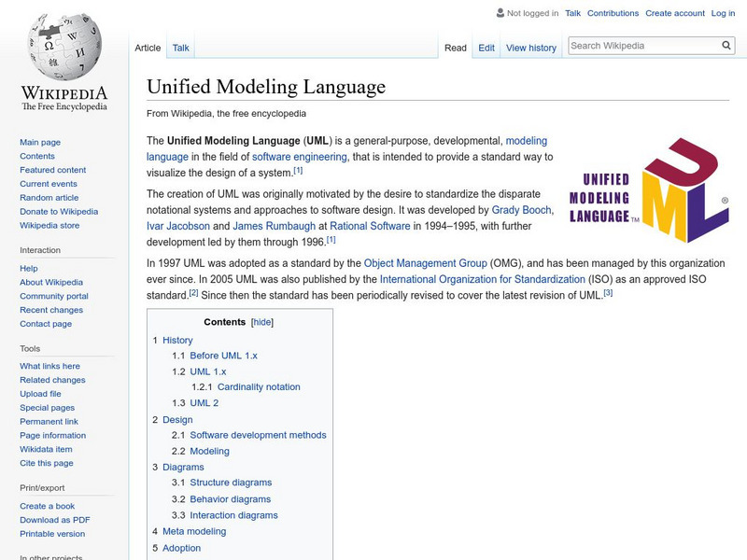The image size is (747, 560).
Task: Open Related changes
Action: click(x=52, y=380)
